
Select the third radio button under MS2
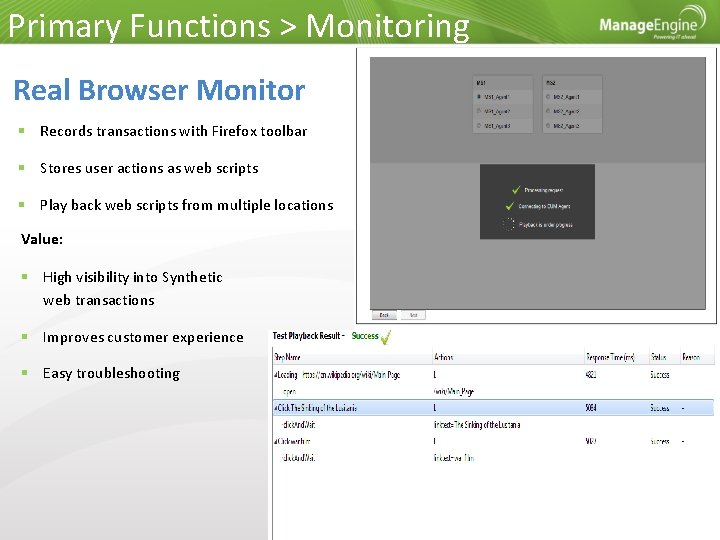(548, 125)
